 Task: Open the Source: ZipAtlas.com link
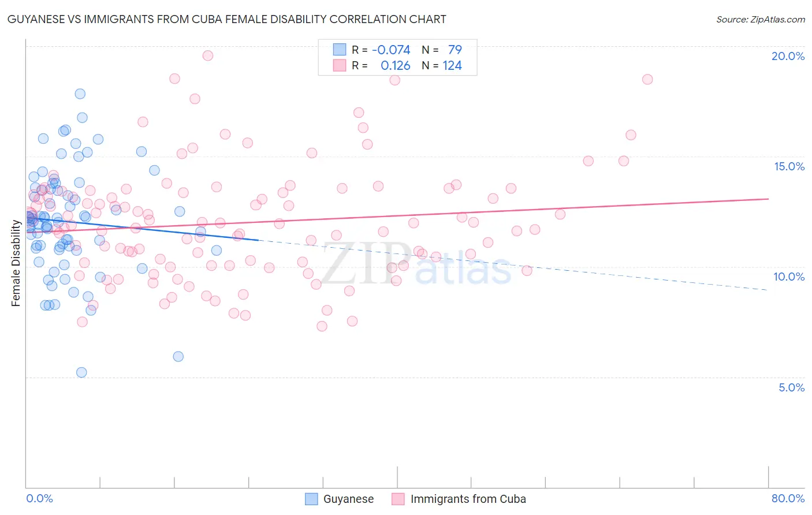760,19
